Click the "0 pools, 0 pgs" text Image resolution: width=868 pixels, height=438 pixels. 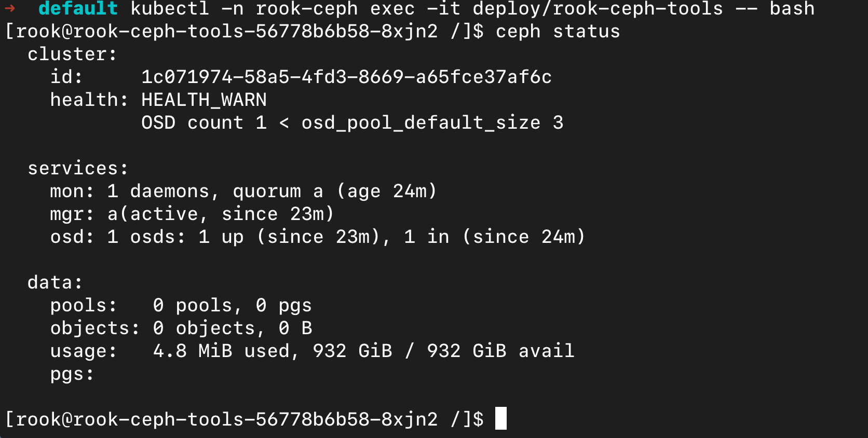pyautogui.click(x=232, y=306)
